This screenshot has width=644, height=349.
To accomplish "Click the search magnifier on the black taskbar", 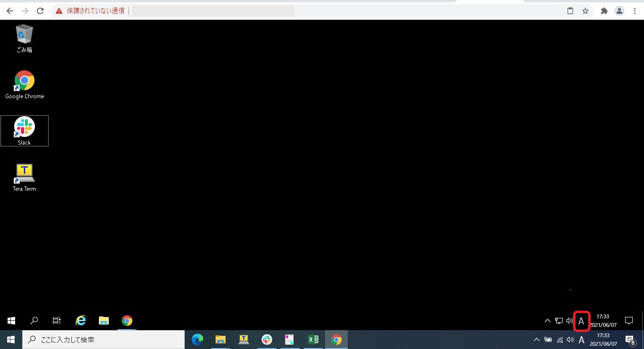I will (34, 321).
